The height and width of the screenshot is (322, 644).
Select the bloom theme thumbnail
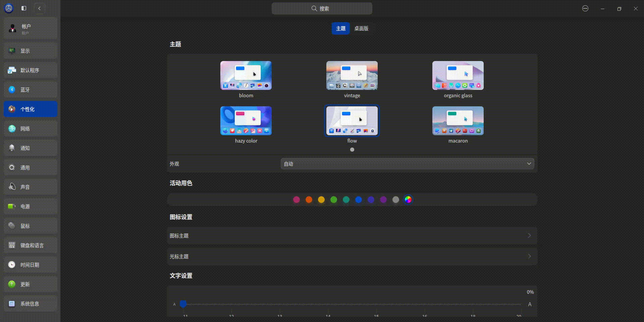(246, 75)
